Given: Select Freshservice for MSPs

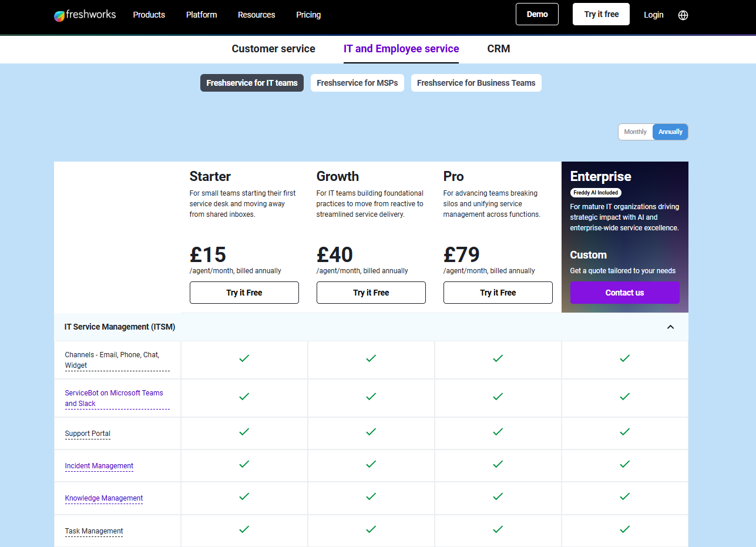Looking at the screenshot, I should pos(357,83).
